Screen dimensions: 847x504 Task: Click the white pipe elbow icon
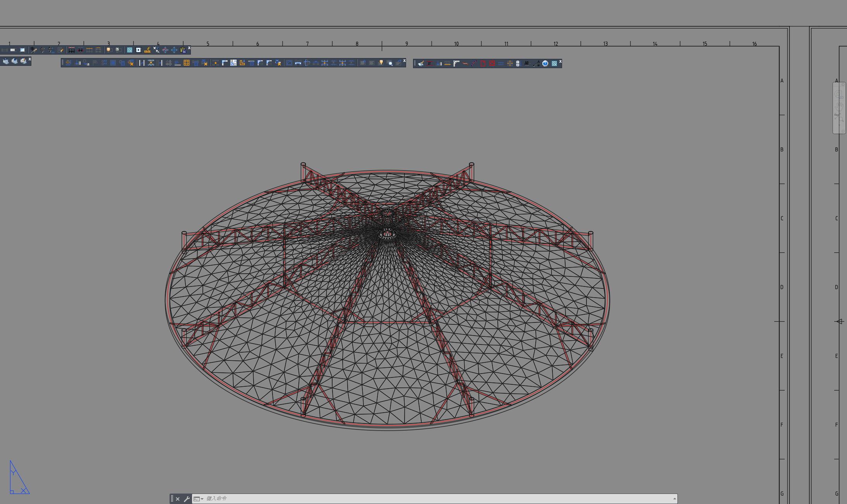click(x=456, y=63)
